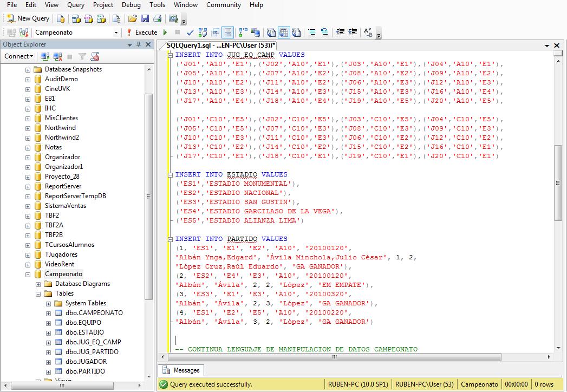The width and height of the screenshot is (567, 392).
Task: Open the Specify Template Parameters icon
Action: point(368,32)
